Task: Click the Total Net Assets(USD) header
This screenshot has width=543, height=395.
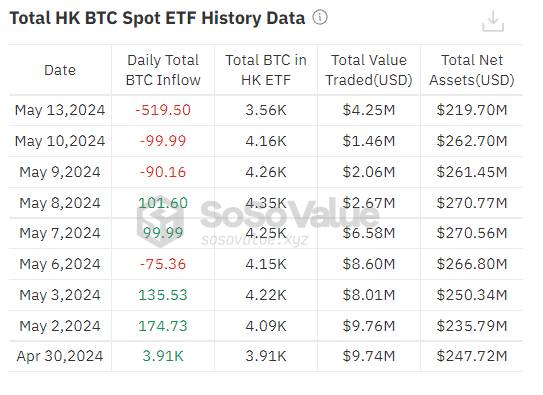Action: click(472, 70)
